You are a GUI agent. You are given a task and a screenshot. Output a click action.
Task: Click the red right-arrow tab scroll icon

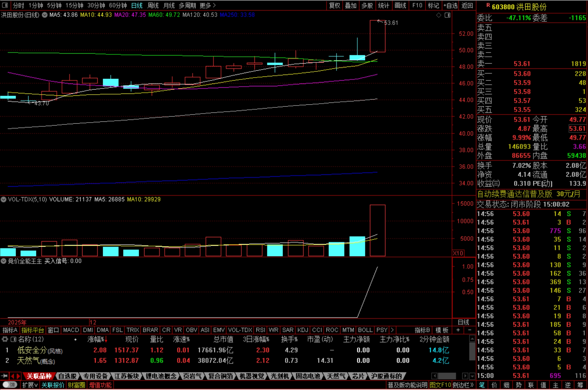click(x=18, y=376)
